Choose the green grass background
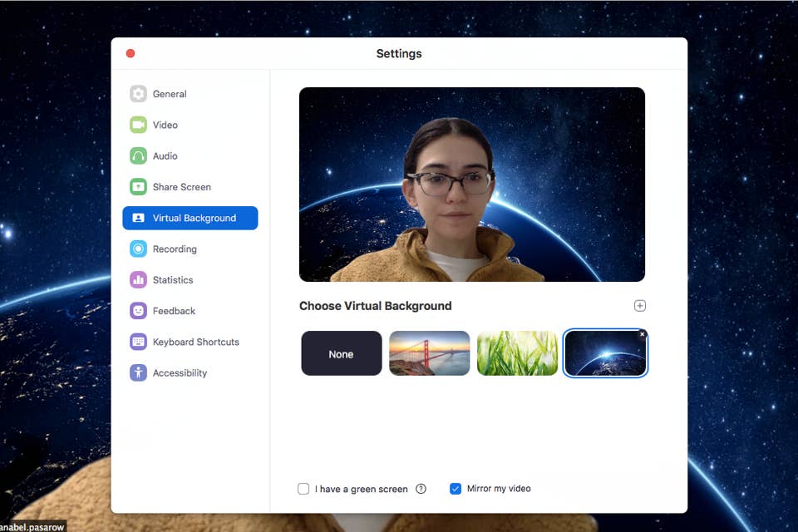The height and width of the screenshot is (532, 798). click(x=517, y=354)
